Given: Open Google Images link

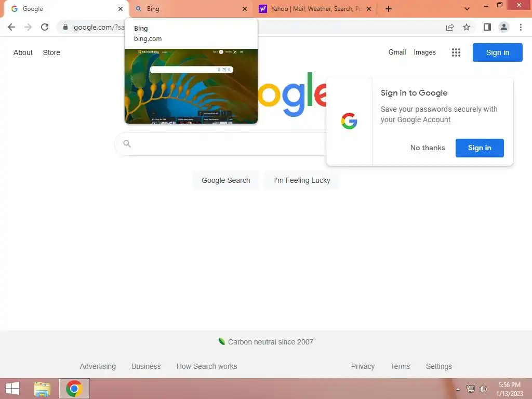Looking at the screenshot, I should (x=424, y=52).
